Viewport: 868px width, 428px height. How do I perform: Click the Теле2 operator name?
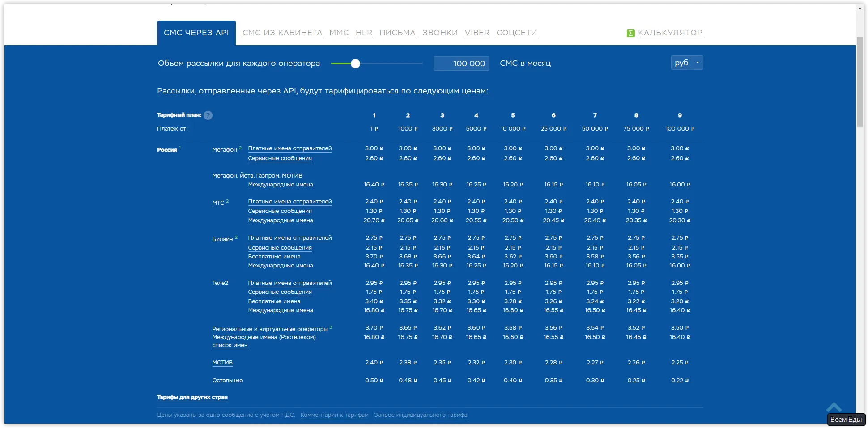[220, 283]
